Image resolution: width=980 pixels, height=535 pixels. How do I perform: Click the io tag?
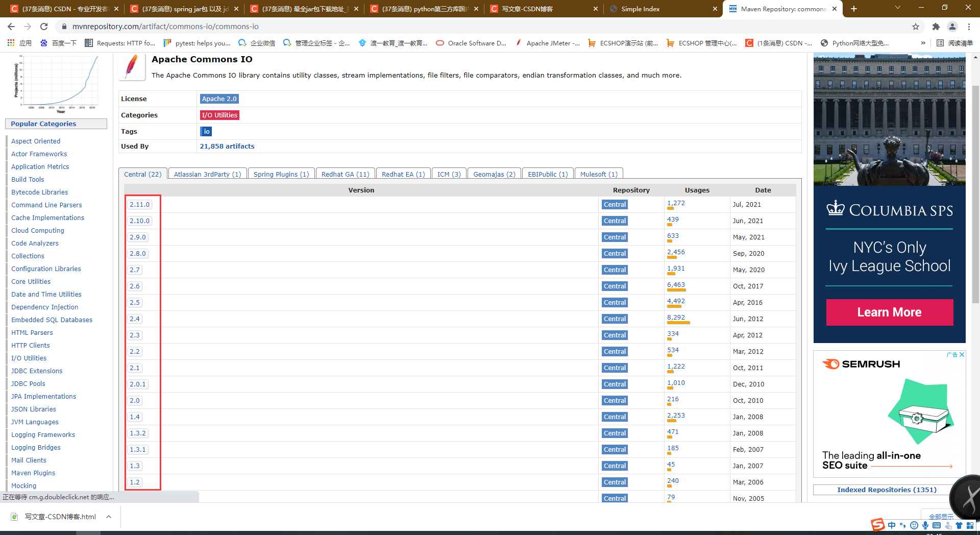[206, 132]
